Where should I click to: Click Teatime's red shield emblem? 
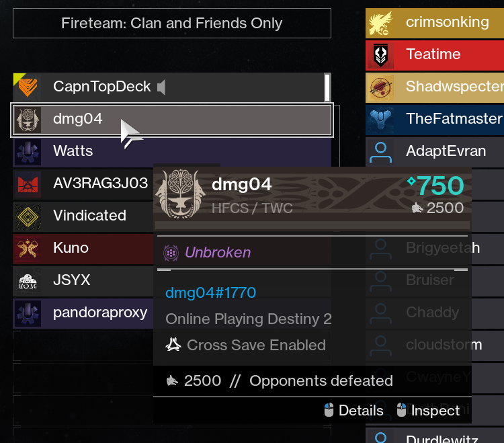[380, 55]
